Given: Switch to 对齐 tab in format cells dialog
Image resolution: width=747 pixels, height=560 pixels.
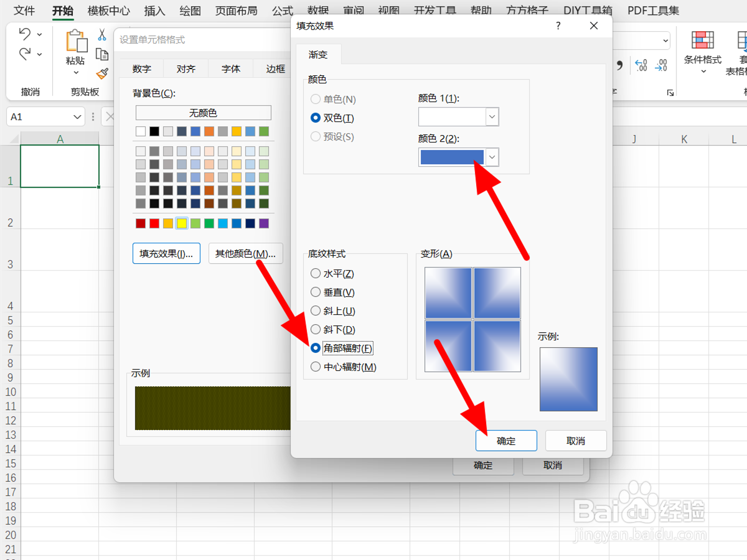Looking at the screenshot, I should click(x=186, y=69).
